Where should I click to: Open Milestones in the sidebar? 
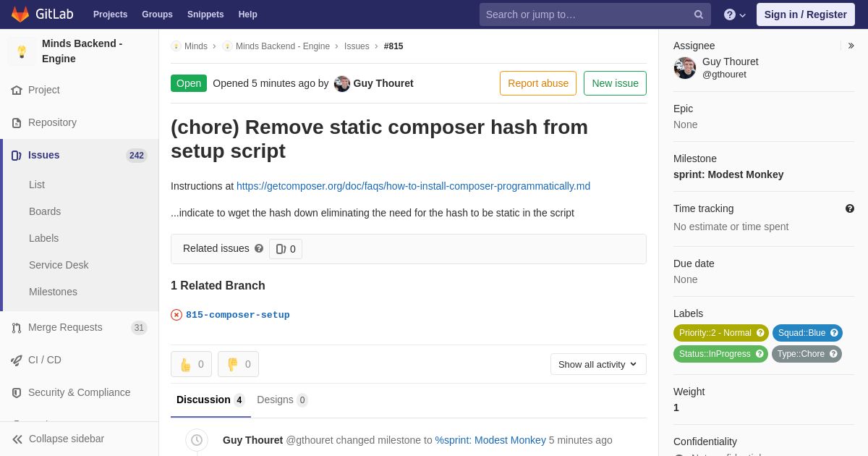click(53, 292)
